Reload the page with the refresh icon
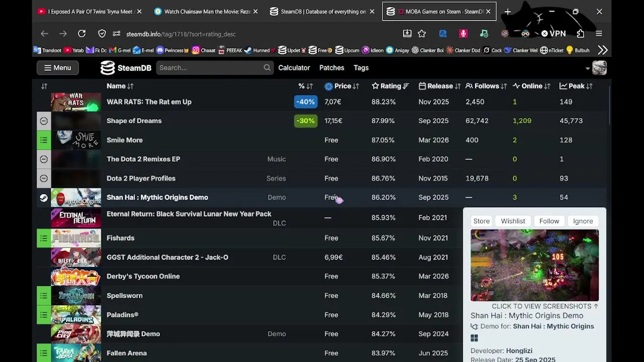 tap(82, 34)
